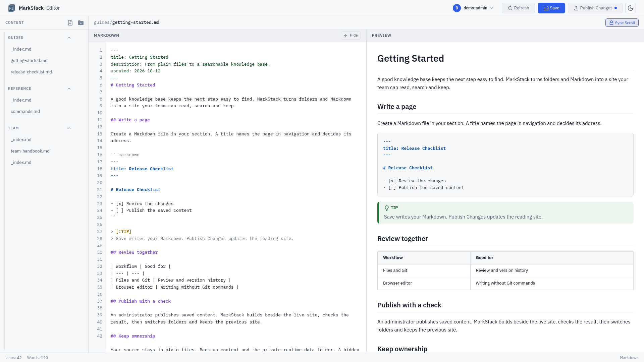
Task: Click the Refresh button
Action: (518, 8)
